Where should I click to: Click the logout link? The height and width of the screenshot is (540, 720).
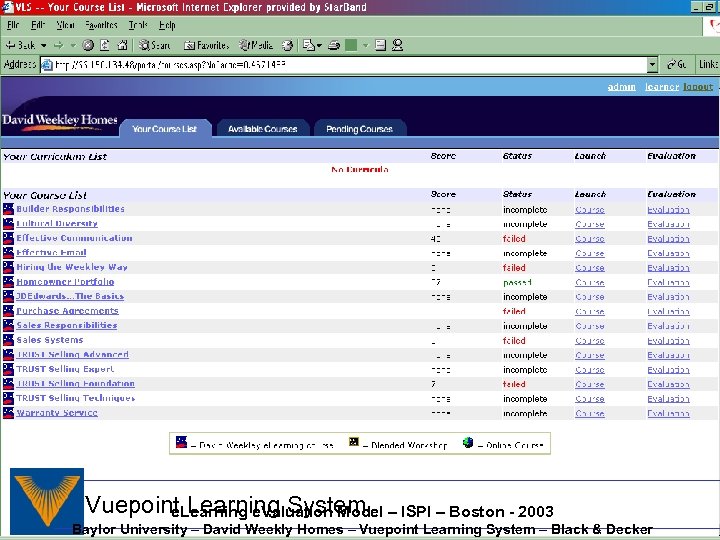tap(698, 87)
